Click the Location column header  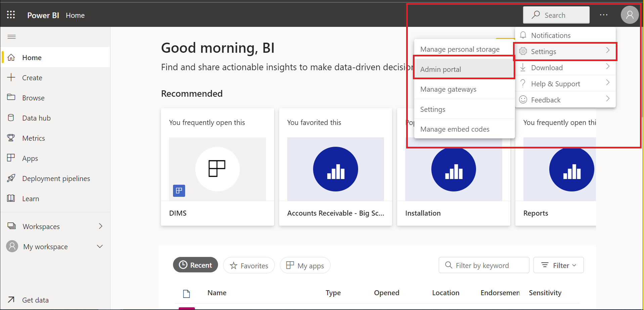coord(445,293)
